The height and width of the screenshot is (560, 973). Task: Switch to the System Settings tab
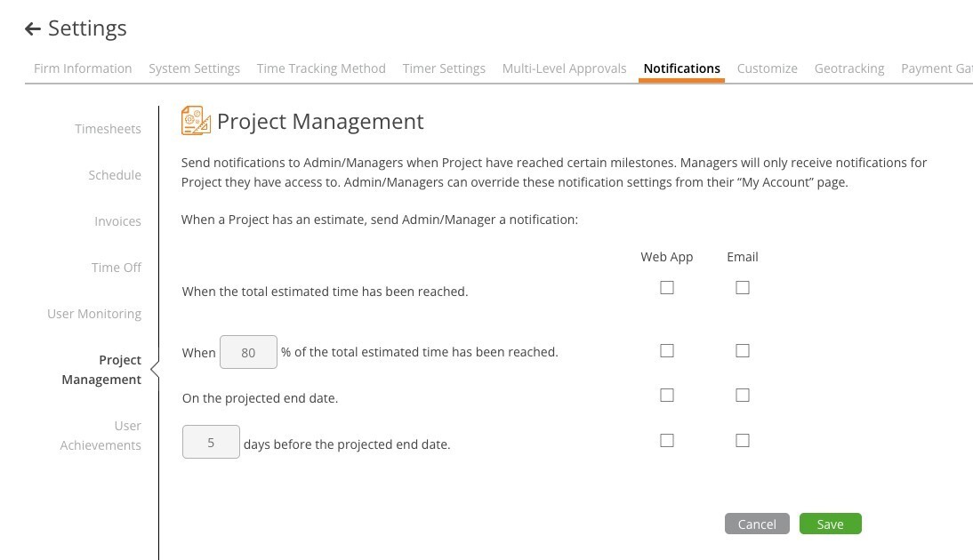[x=194, y=68]
